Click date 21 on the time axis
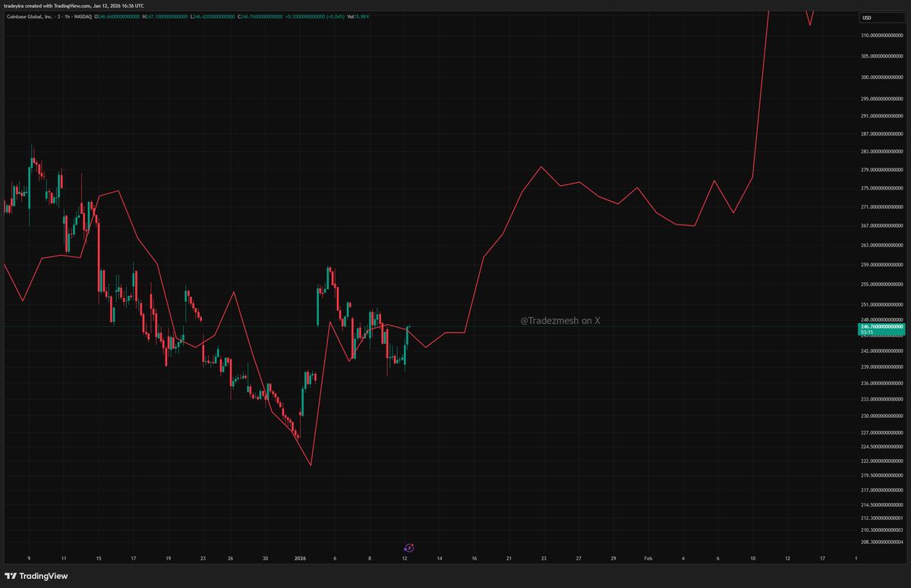The width and height of the screenshot is (911, 588). click(509, 558)
